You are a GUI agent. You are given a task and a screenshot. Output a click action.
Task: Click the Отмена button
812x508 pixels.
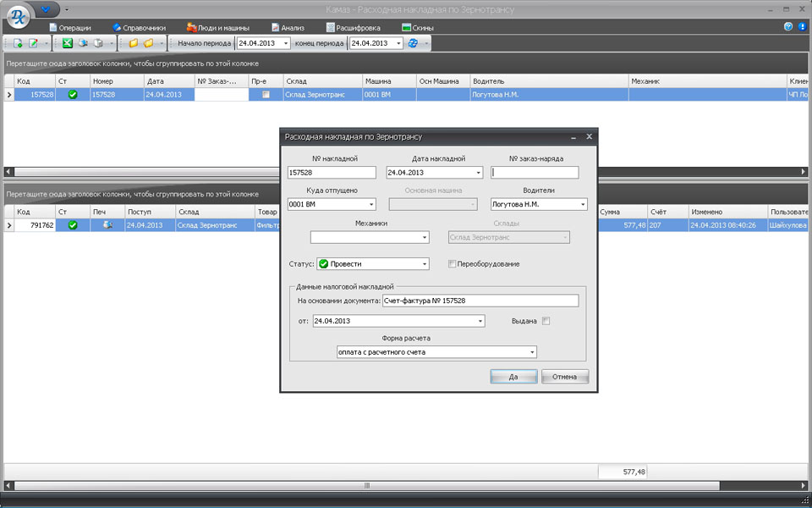coord(564,377)
